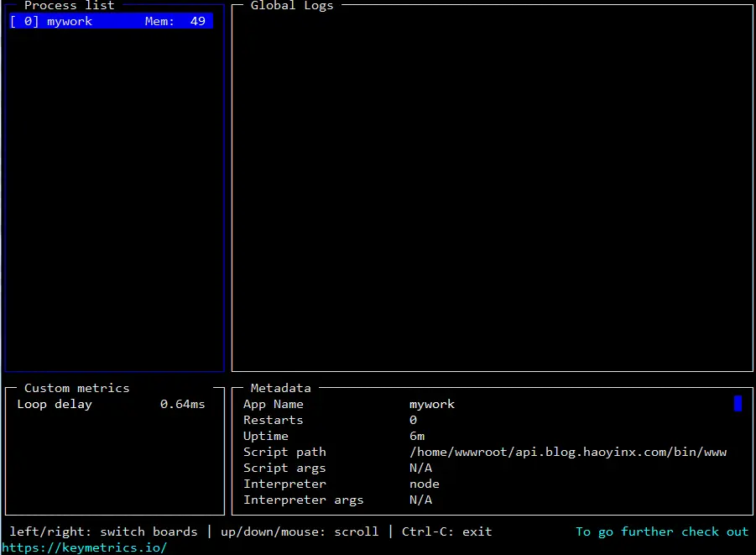Click the N/A value for Interpreter args
756x555 pixels.
click(421, 500)
